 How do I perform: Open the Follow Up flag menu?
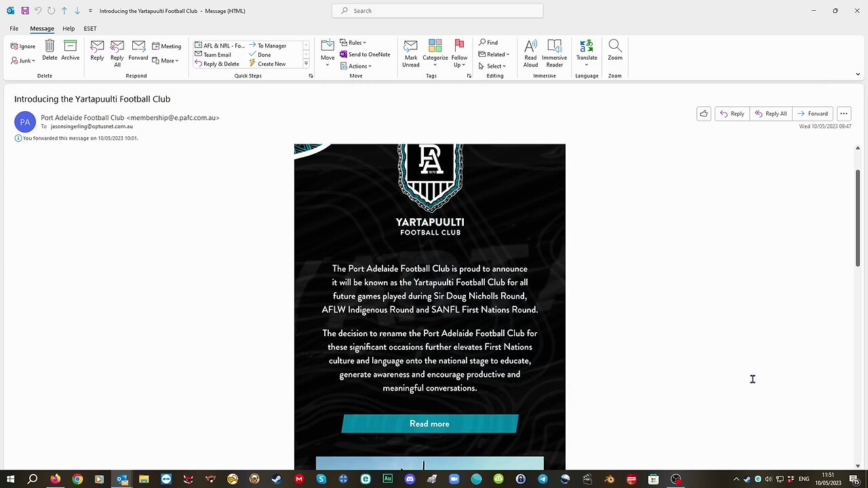tap(460, 53)
